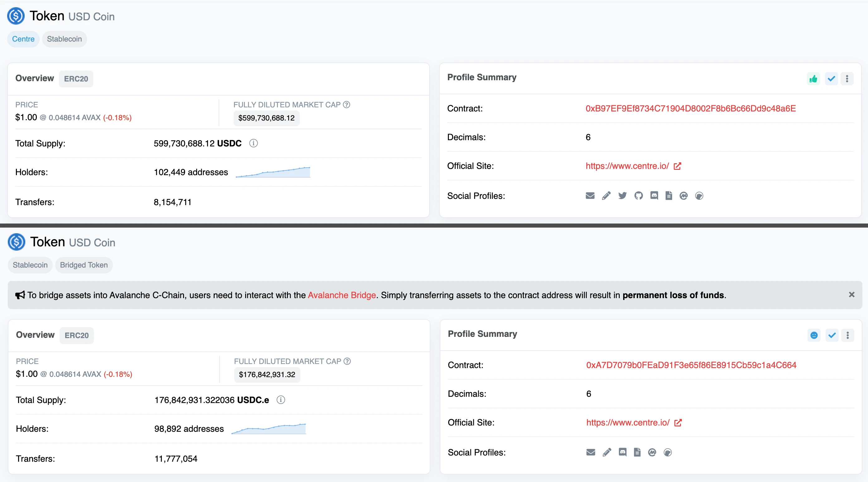868x482 pixels.
Task: Open CoinGecko icon in top token profile
Action: (x=699, y=196)
